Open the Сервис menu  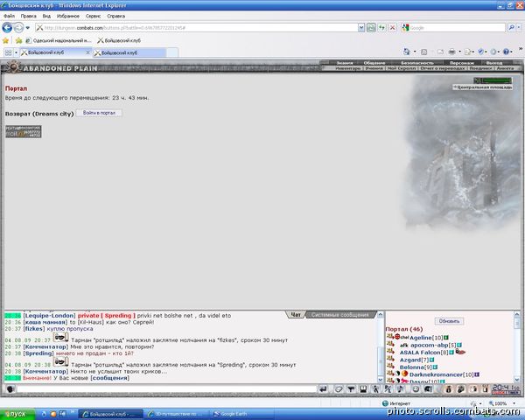click(93, 16)
